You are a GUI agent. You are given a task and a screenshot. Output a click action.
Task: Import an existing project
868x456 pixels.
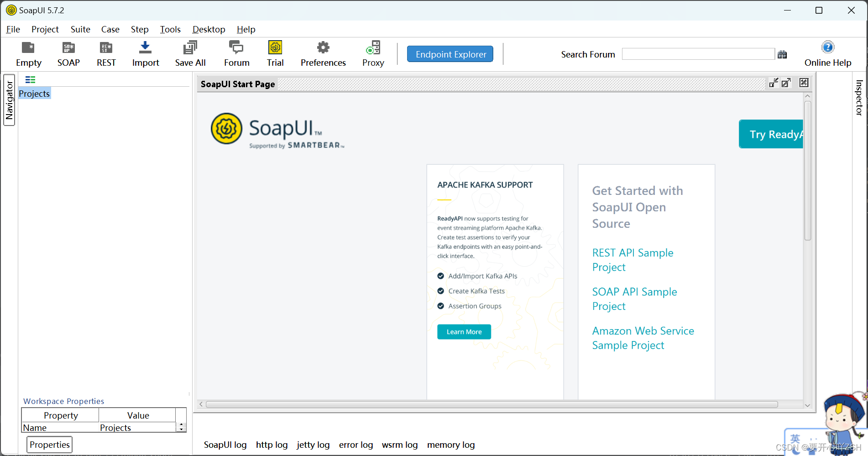tap(146, 54)
